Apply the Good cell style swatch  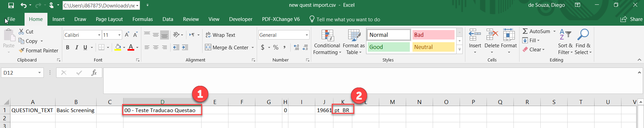coord(388,47)
